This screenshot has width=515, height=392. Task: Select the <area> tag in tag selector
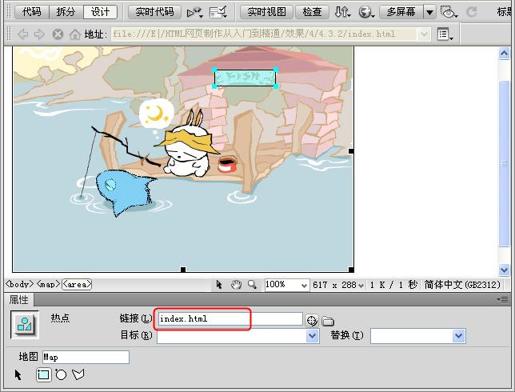click(77, 284)
